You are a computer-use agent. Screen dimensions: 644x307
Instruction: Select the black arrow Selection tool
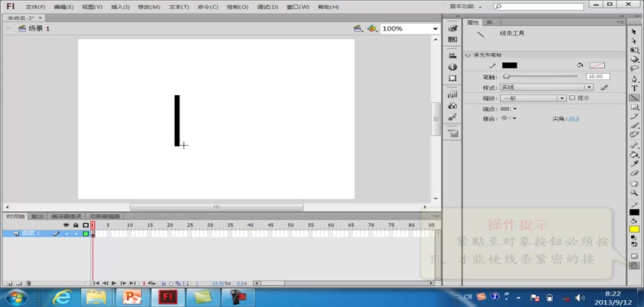(635, 31)
